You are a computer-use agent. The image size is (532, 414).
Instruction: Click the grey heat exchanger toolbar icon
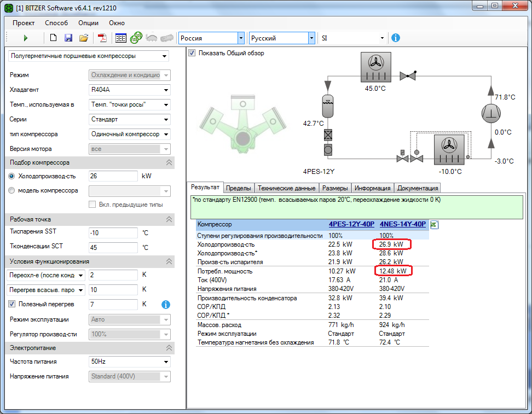coord(166,38)
